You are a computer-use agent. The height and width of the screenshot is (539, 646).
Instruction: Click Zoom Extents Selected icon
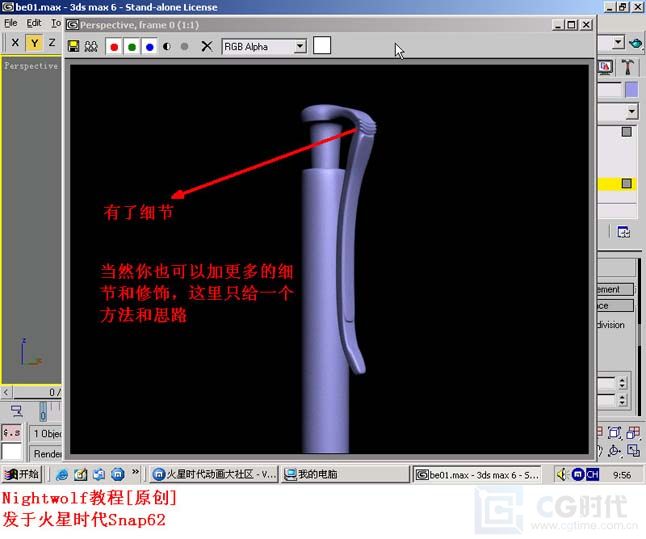[614, 433]
